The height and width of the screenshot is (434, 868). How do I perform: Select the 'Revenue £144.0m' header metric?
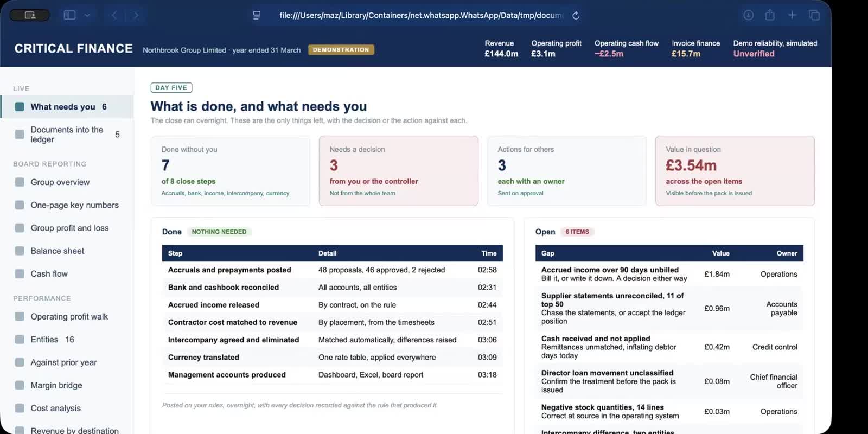501,48
